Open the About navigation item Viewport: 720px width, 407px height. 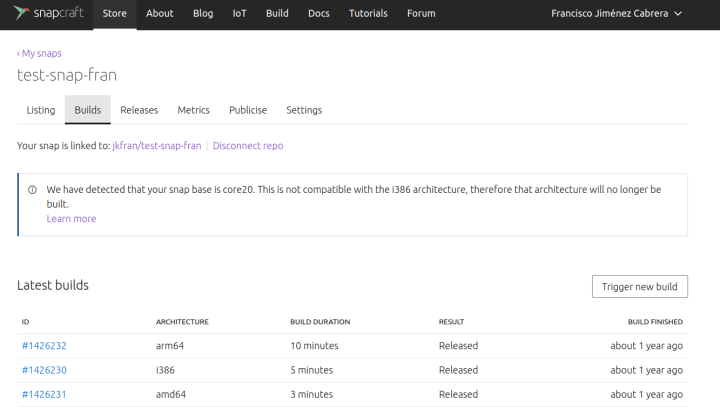point(160,14)
